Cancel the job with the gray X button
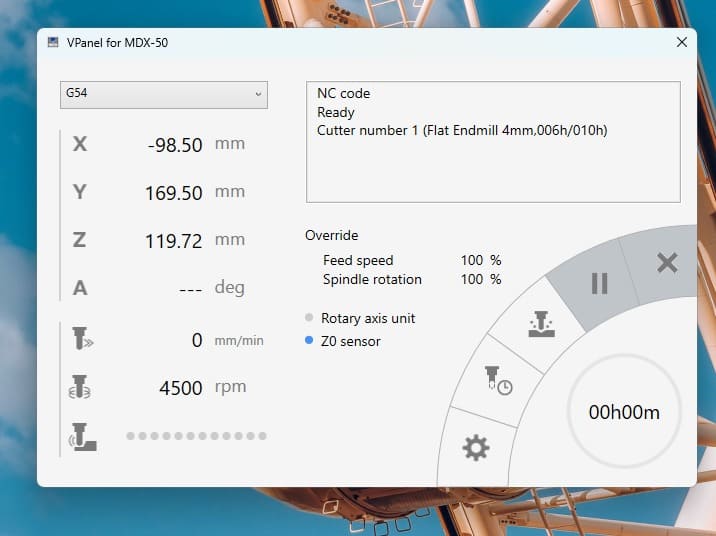Image resolution: width=716 pixels, height=536 pixels. tap(667, 263)
